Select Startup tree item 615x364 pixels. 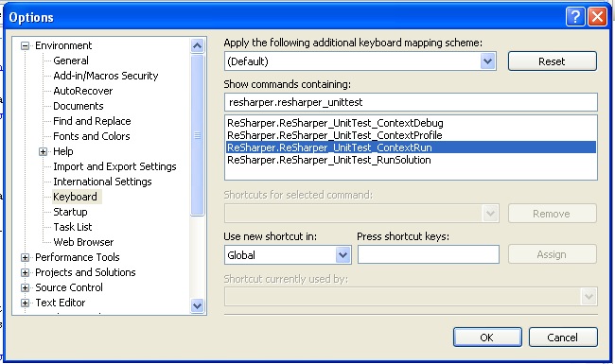click(70, 212)
